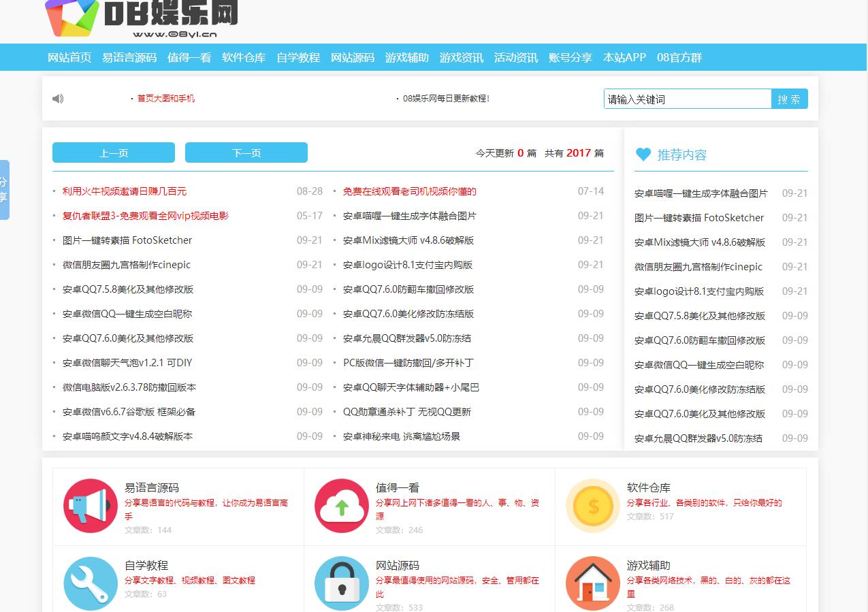Viewport: 868px width, 612px height.
Task: Click the padlock icon for 网站源码
Action: click(341, 583)
